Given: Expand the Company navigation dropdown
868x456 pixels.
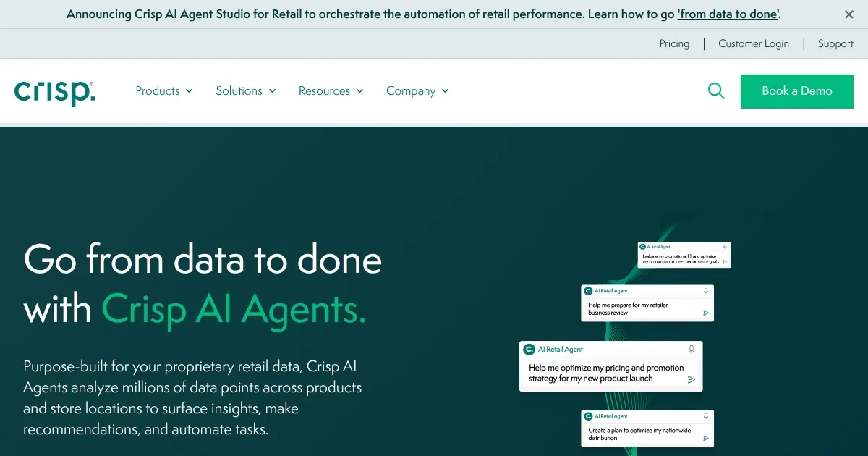Looking at the screenshot, I should tap(417, 91).
